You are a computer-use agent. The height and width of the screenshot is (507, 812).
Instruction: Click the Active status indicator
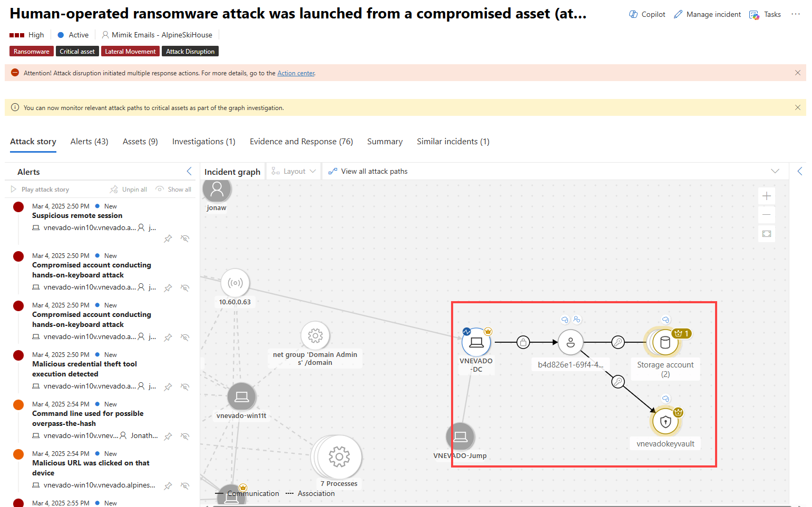(x=73, y=35)
